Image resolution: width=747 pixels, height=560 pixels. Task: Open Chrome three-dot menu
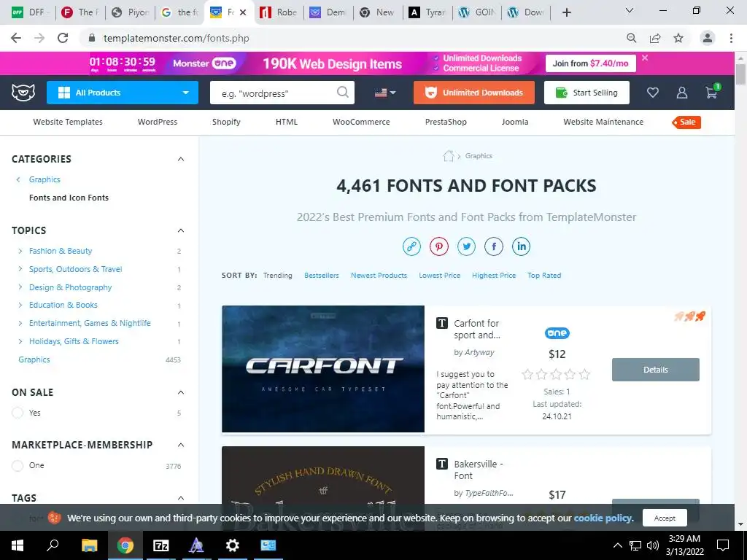pos(731,38)
